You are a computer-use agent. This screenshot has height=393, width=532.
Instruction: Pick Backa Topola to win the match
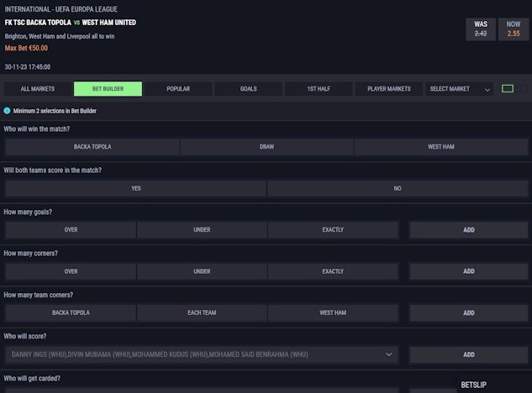92,147
